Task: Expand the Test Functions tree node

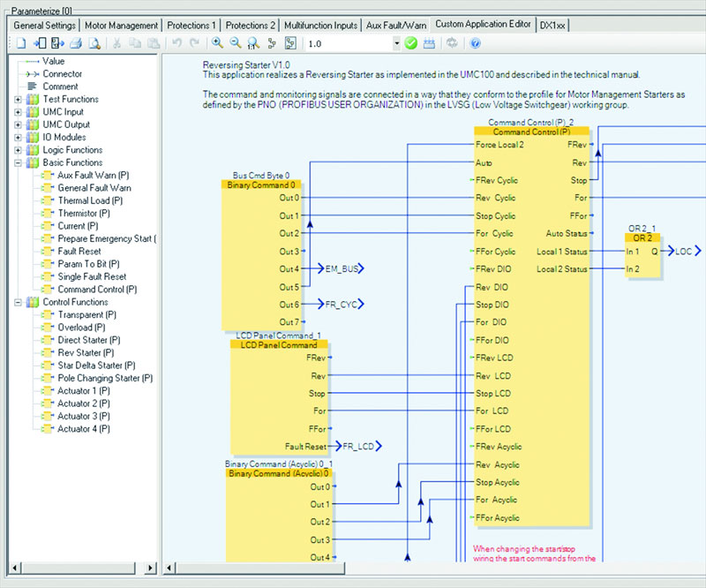Action: point(19,100)
